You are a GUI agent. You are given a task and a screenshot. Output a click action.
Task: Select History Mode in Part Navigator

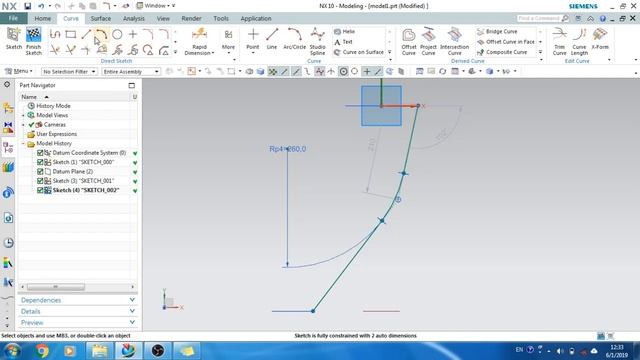tap(53, 106)
